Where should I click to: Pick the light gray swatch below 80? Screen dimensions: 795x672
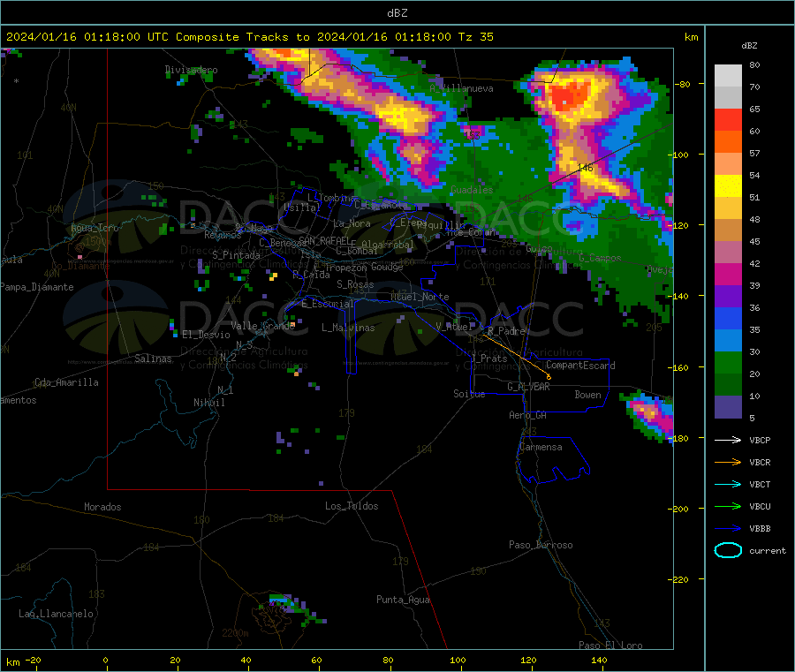tap(728, 76)
